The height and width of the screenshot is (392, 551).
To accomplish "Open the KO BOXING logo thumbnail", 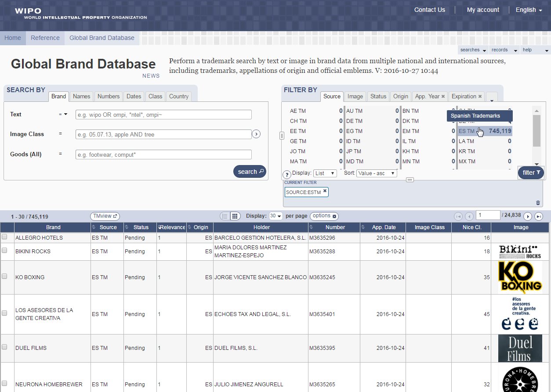I will point(520,277).
